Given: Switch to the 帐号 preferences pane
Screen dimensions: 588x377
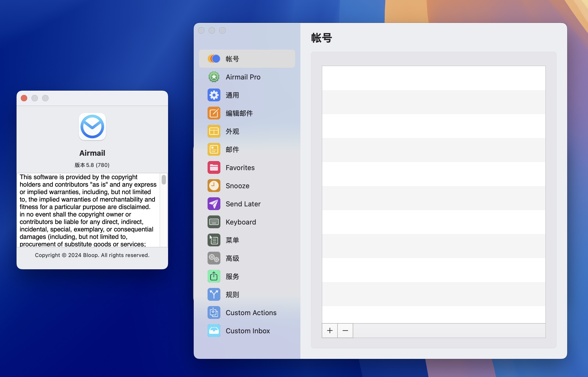Looking at the screenshot, I should (247, 59).
